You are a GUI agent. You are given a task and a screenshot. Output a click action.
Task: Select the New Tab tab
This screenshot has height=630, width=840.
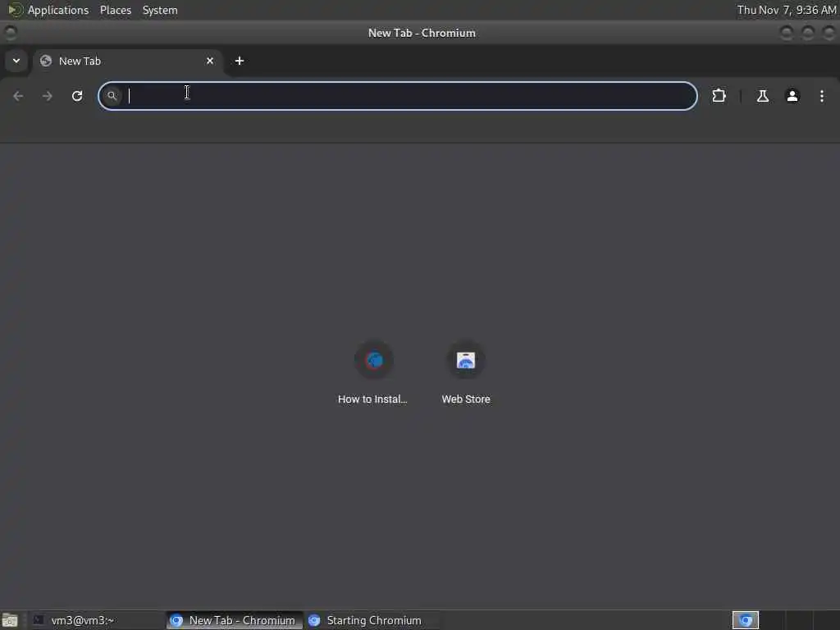click(127, 61)
